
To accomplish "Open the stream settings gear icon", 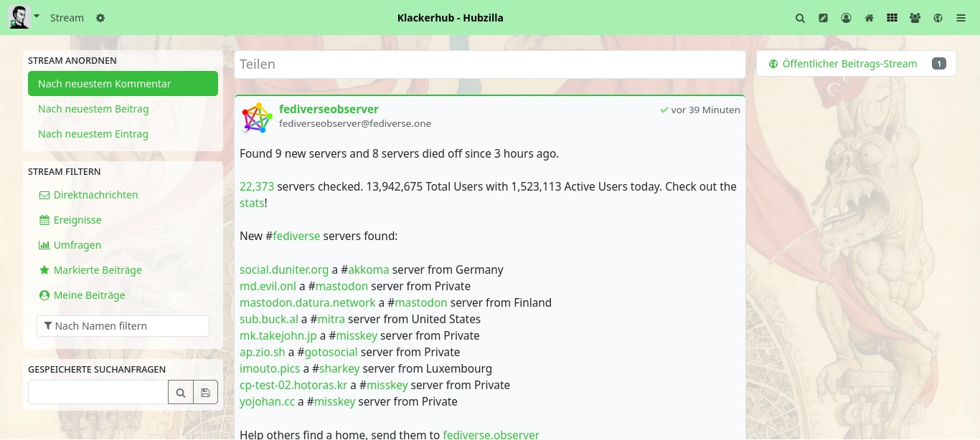I will [100, 18].
